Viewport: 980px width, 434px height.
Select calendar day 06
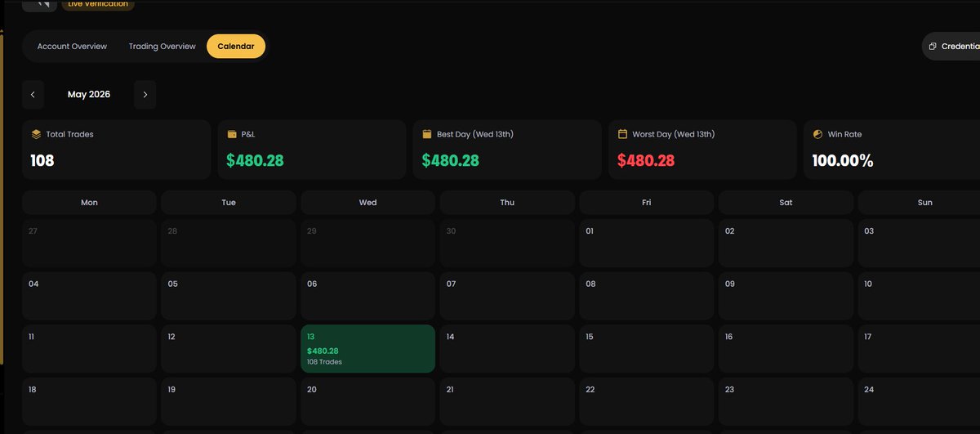(367, 296)
